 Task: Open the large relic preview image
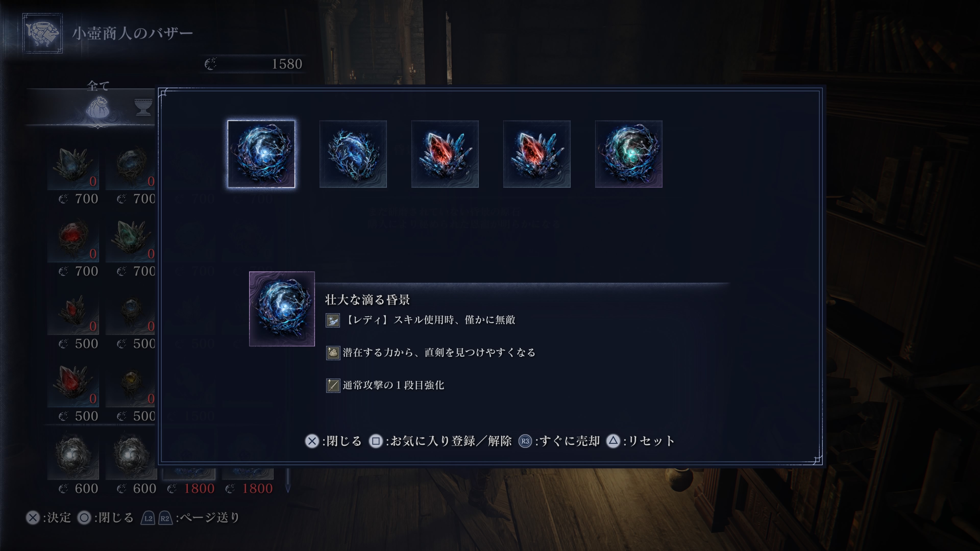[x=281, y=309]
